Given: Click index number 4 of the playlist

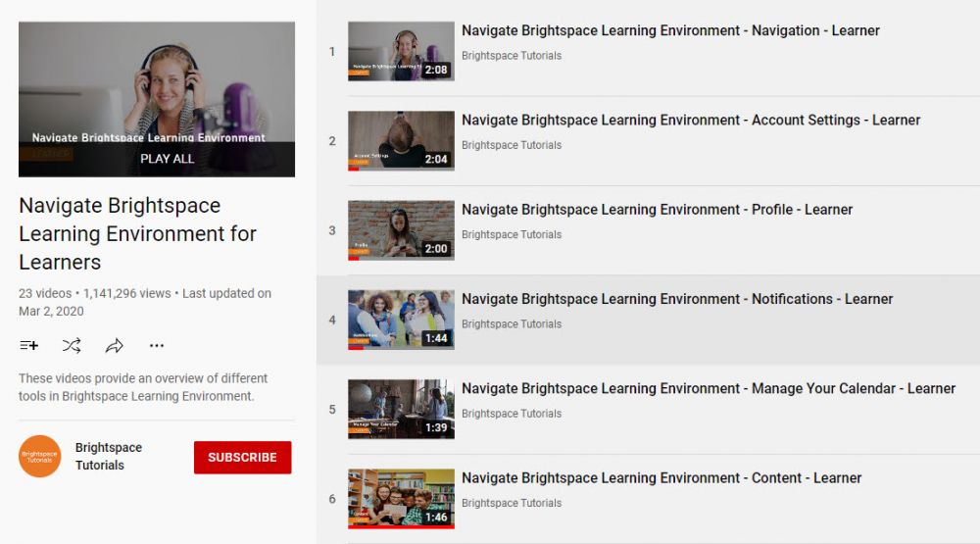Looking at the screenshot, I should (332, 320).
